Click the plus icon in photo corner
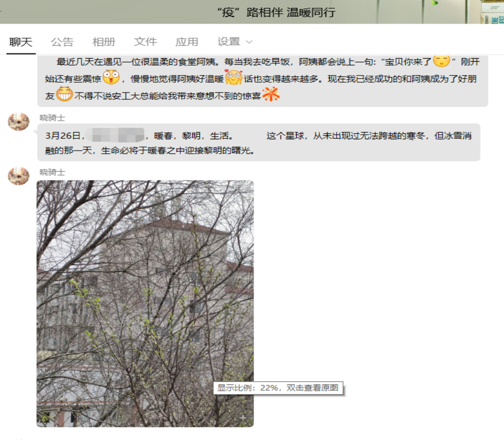The width and height of the screenshot is (504, 440). click(x=243, y=418)
